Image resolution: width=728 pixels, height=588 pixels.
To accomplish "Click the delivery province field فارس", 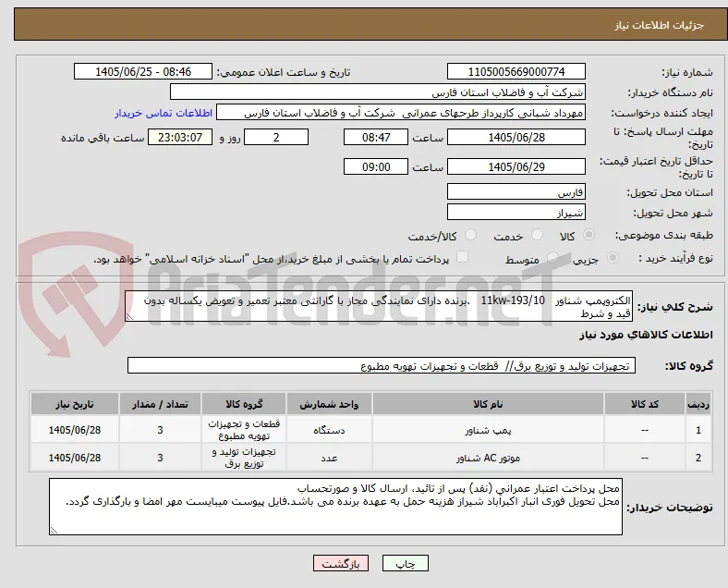I will click(x=516, y=191).
